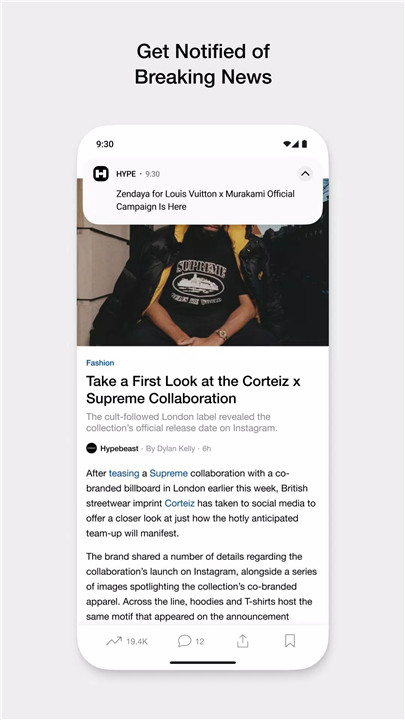Tap the comment count number 12
This screenshot has width=405, height=720.
(x=200, y=641)
